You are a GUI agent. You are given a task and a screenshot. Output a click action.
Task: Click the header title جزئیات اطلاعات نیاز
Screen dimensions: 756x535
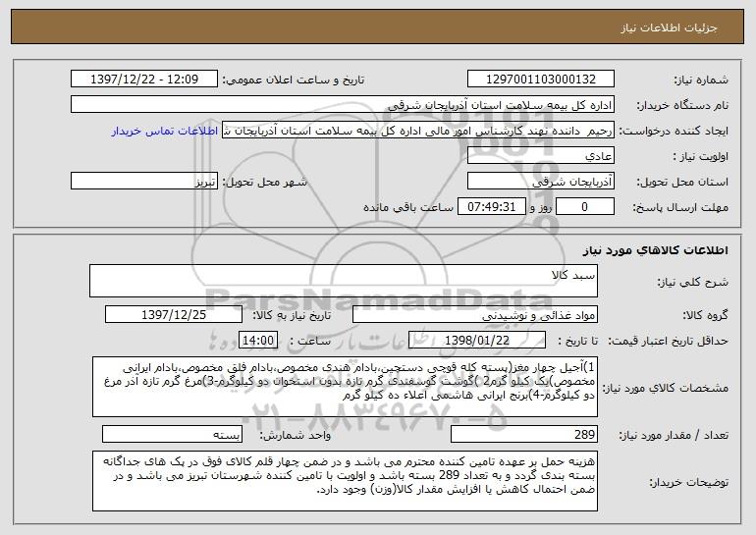(669, 27)
